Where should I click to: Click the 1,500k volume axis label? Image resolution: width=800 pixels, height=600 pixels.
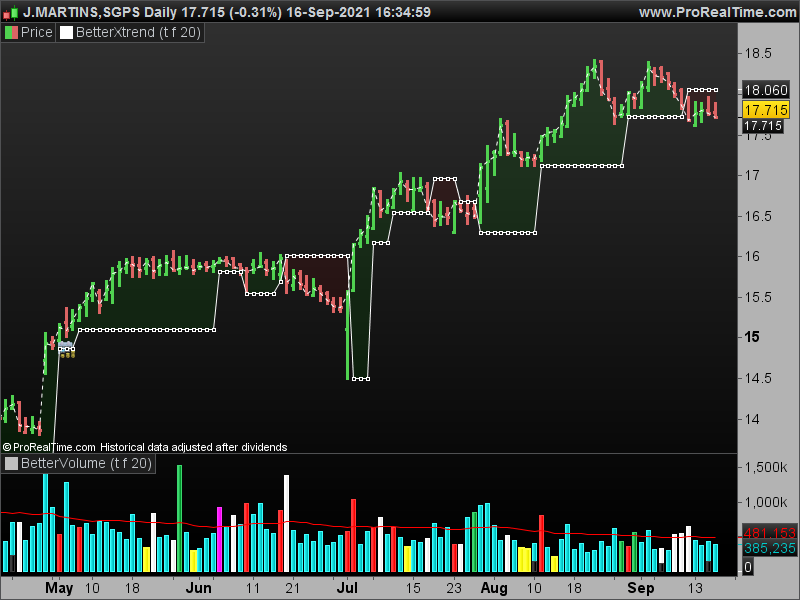[x=765, y=467]
